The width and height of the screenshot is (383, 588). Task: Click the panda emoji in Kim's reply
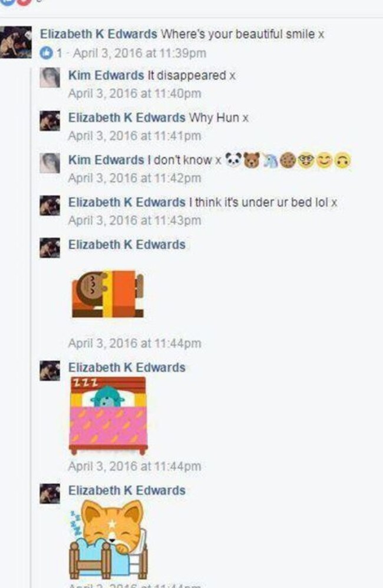pos(233,160)
